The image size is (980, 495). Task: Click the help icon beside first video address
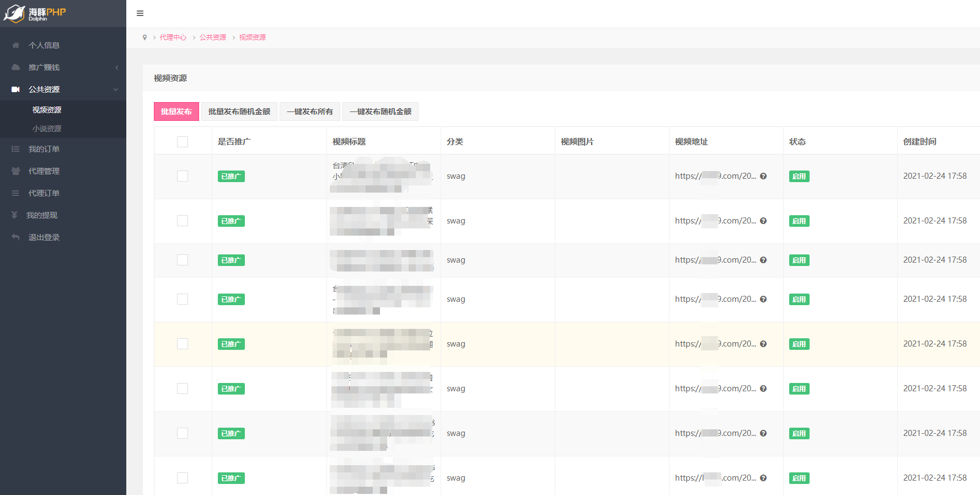pyautogui.click(x=763, y=176)
